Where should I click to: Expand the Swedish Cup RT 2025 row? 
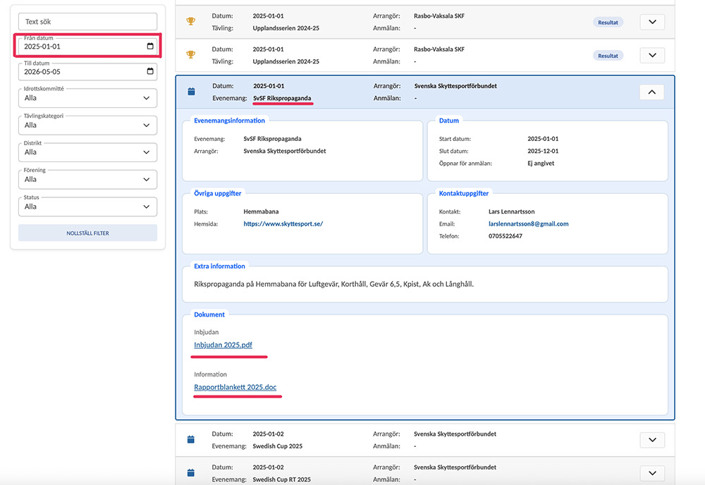[651, 473]
